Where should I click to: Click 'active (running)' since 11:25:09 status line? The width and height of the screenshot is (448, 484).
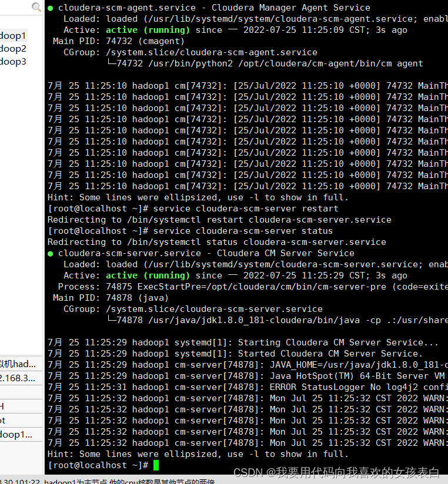coord(235,30)
